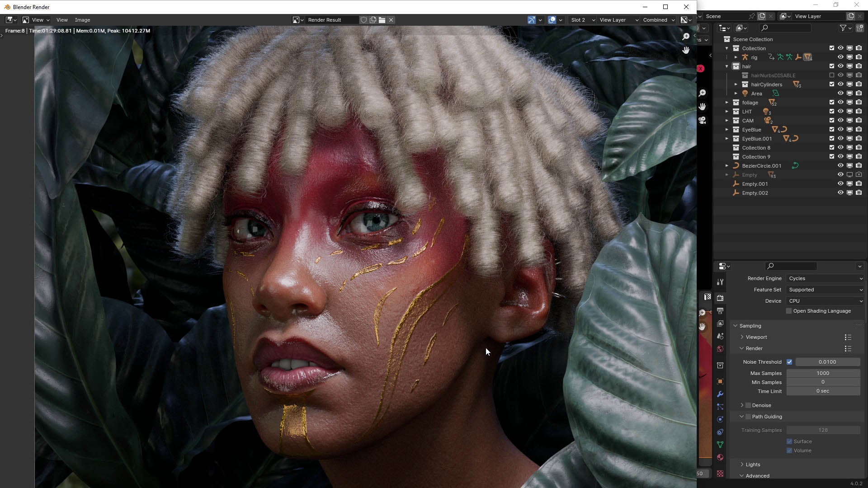Viewport: 868px width, 488px height.
Task: Open the Output properties printer icon
Action: (x=720, y=311)
